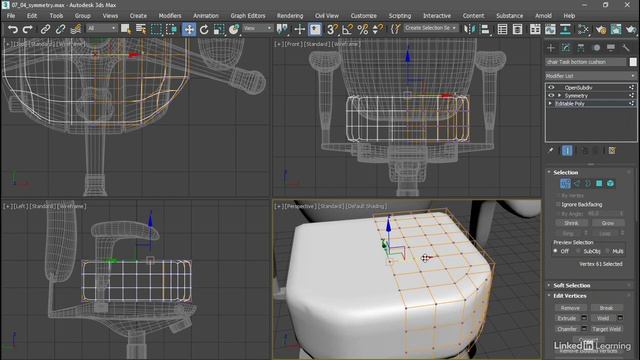Select the Select and Link tool
640x360 pixels.
click(x=45, y=29)
